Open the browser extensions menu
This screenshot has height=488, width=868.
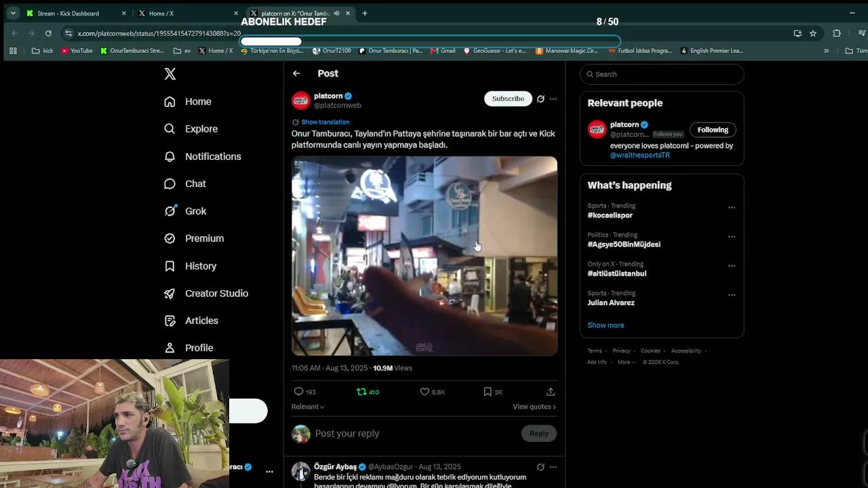(x=837, y=33)
